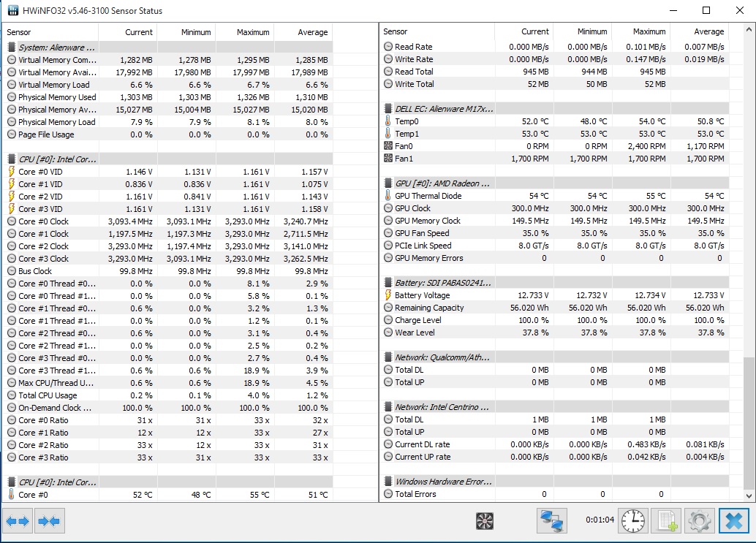Click the GPU Clock circle icon
756x543 pixels.
[x=388, y=208]
